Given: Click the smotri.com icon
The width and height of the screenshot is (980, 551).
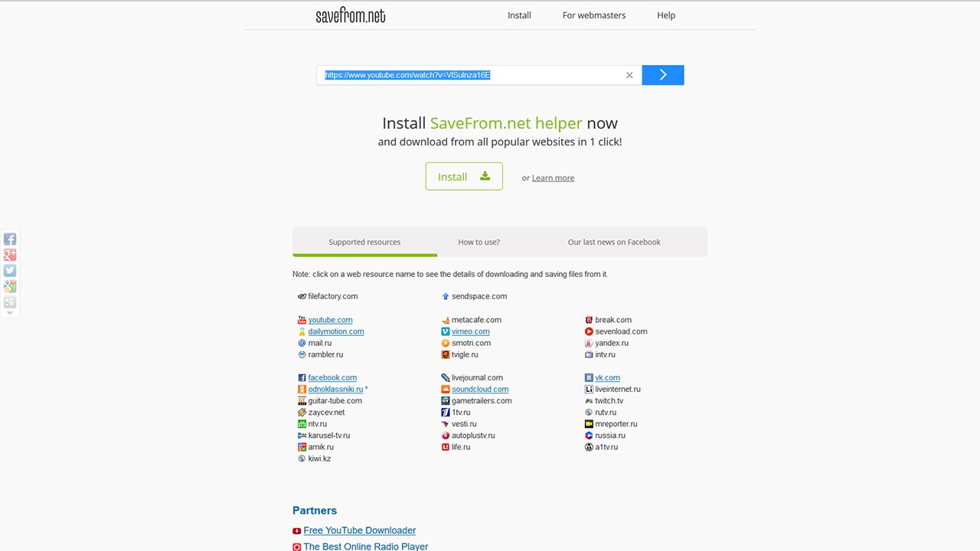Looking at the screenshot, I should click(446, 343).
